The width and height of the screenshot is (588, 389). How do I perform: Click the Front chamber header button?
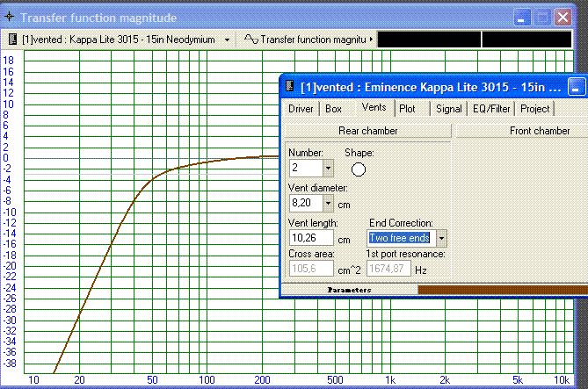pyautogui.click(x=522, y=131)
